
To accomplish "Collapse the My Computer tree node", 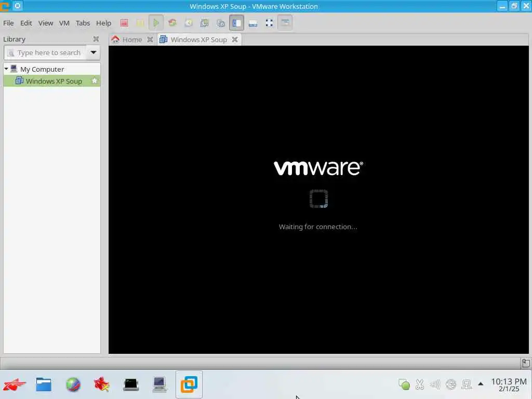I will click(x=6, y=69).
